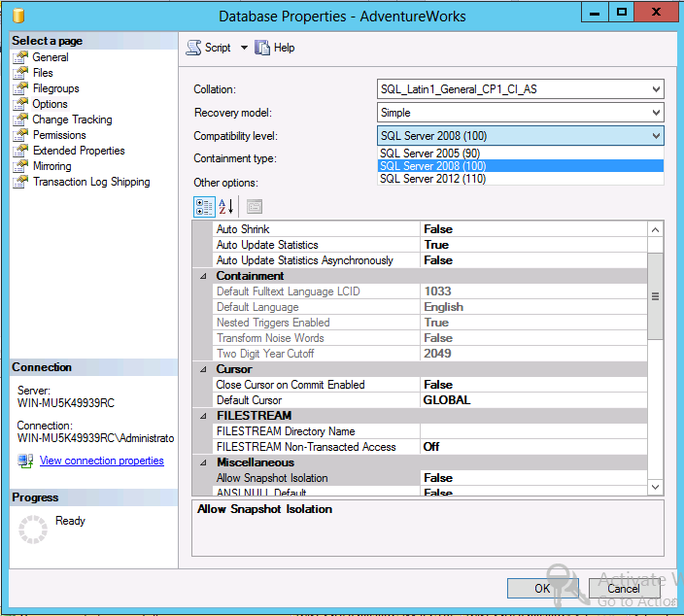Open the Recovery model dropdown
This screenshot has height=616, width=684.
656,113
